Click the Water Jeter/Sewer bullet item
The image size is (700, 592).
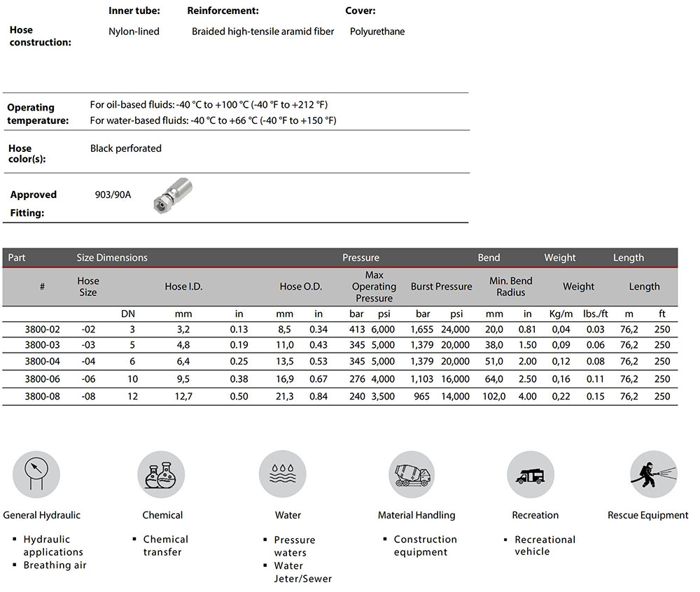[x=302, y=572]
